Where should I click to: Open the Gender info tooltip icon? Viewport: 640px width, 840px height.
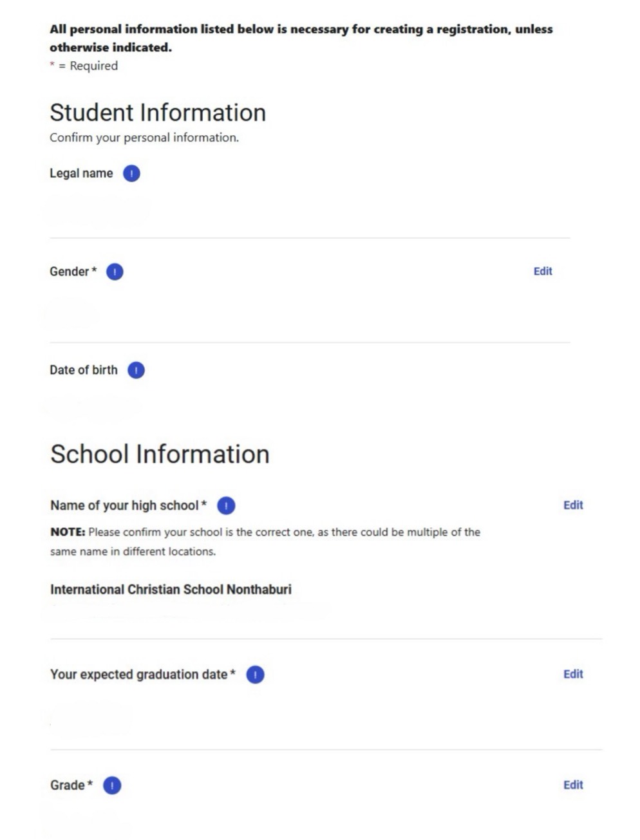click(x=115, y=272)
